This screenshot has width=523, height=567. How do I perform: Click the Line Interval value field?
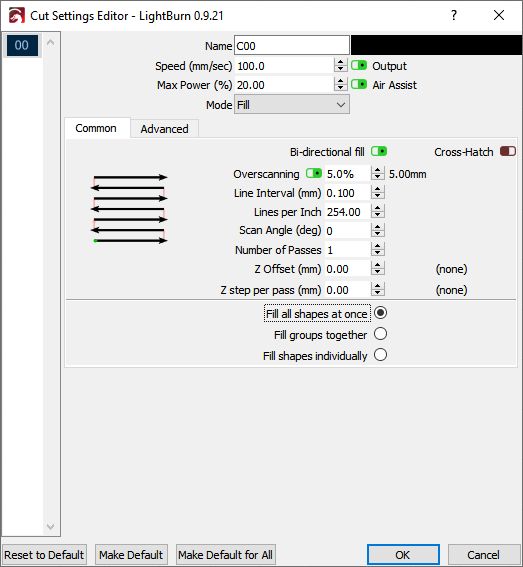click(x=347, y=193)
